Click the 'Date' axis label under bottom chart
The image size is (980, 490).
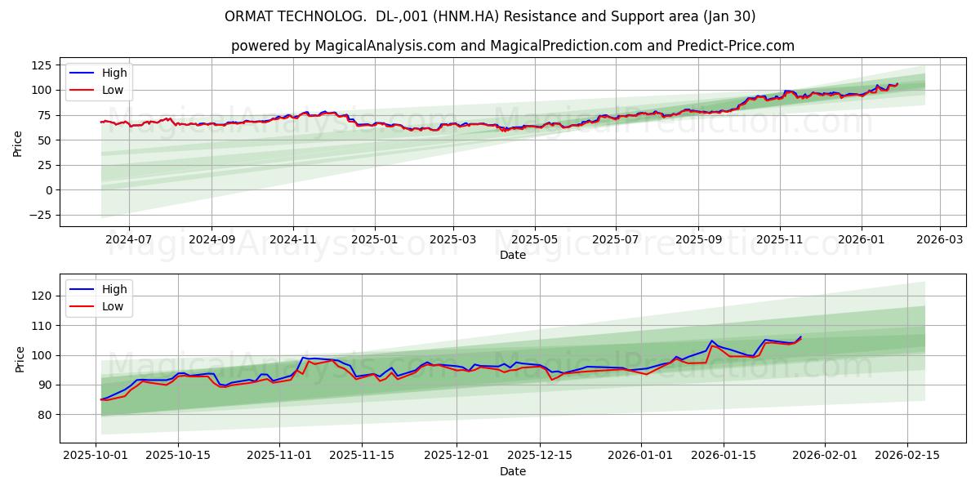click(513, 471)
